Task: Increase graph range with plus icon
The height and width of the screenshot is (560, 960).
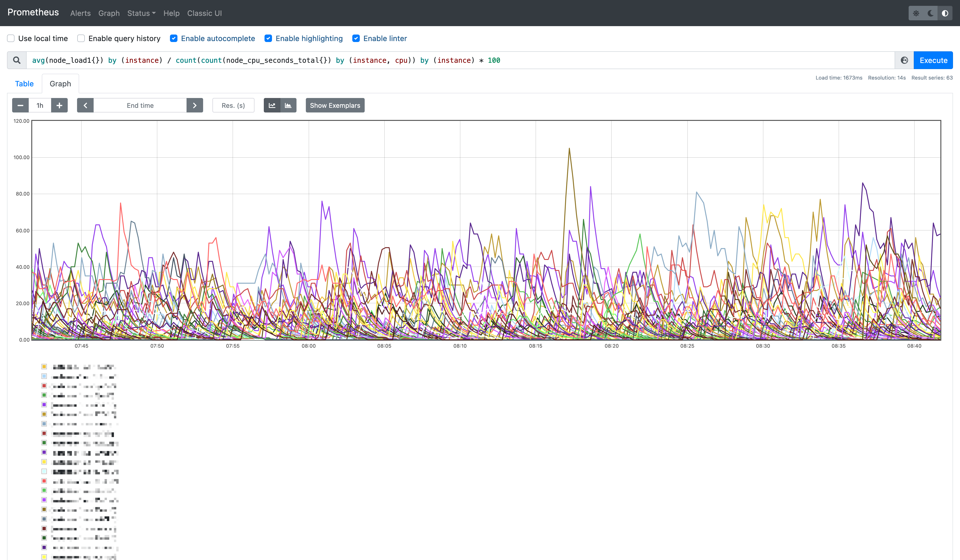Action: click(60, 105)
